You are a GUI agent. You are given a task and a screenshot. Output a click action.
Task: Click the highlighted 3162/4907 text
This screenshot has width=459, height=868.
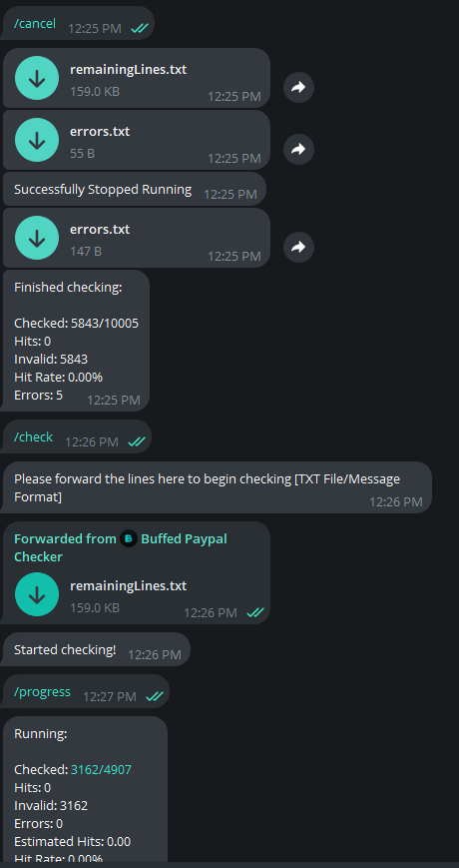coord(101,769)
